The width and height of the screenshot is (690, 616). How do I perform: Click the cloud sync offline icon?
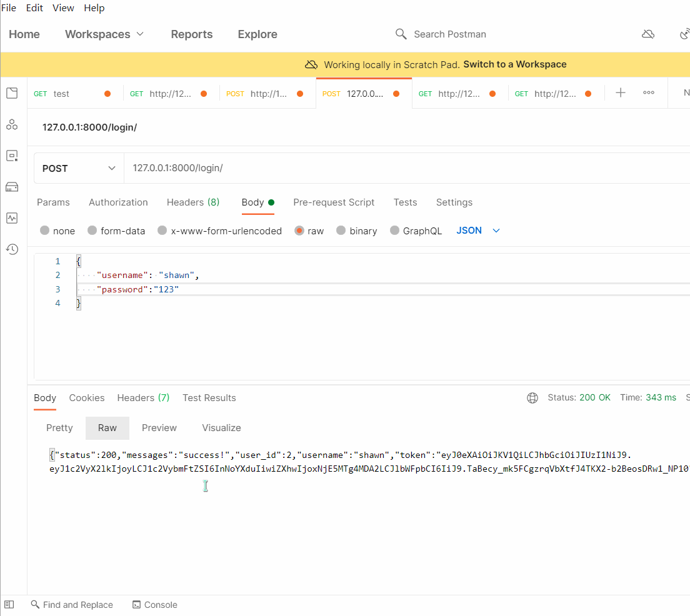(x=648, y=34)
